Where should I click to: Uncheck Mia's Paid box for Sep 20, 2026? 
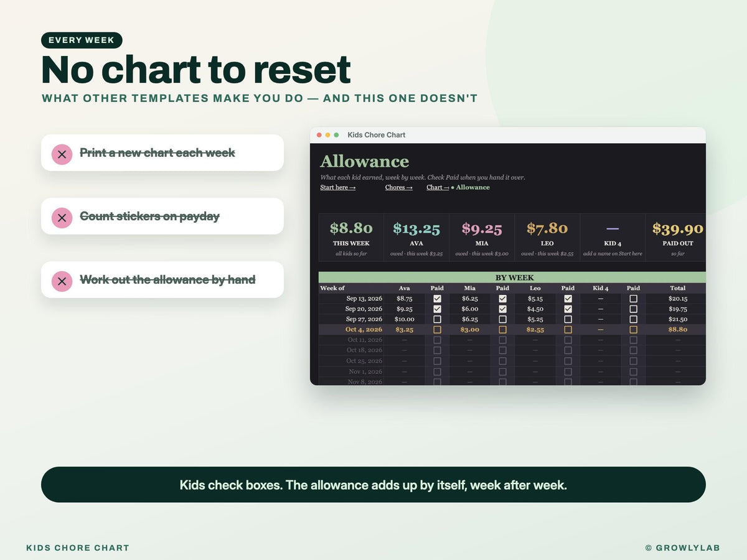point(502,309)
